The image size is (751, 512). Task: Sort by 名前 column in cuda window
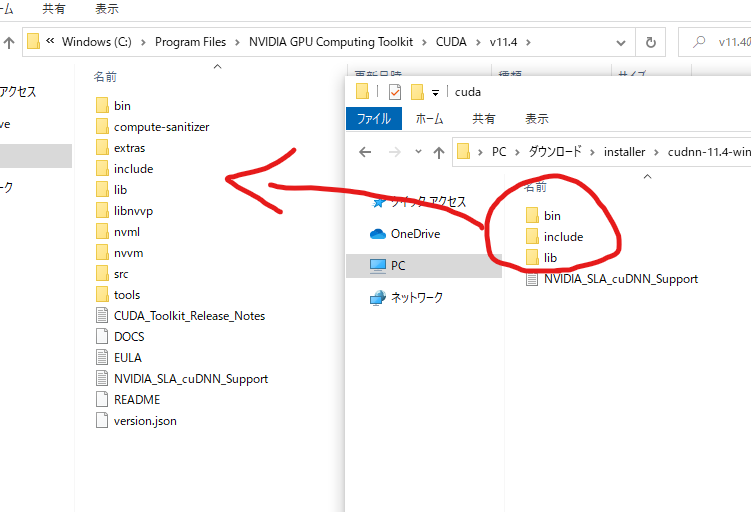(x=535, y=187)
